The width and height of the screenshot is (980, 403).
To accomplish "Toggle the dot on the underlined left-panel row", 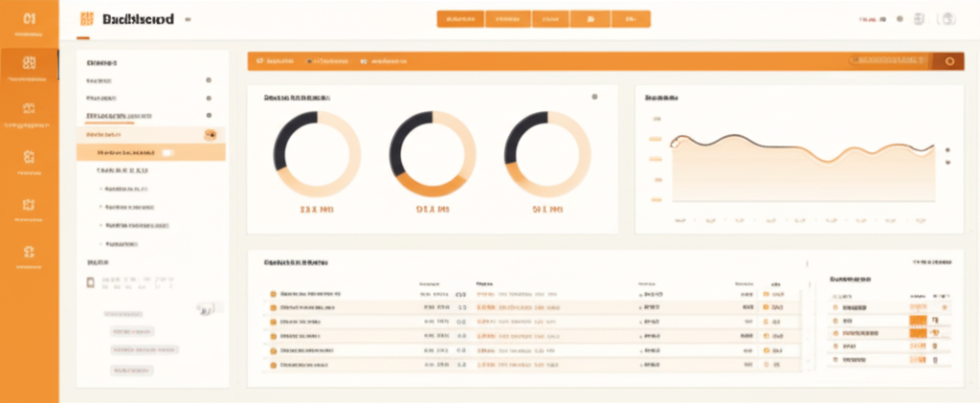I will point(208,116).
